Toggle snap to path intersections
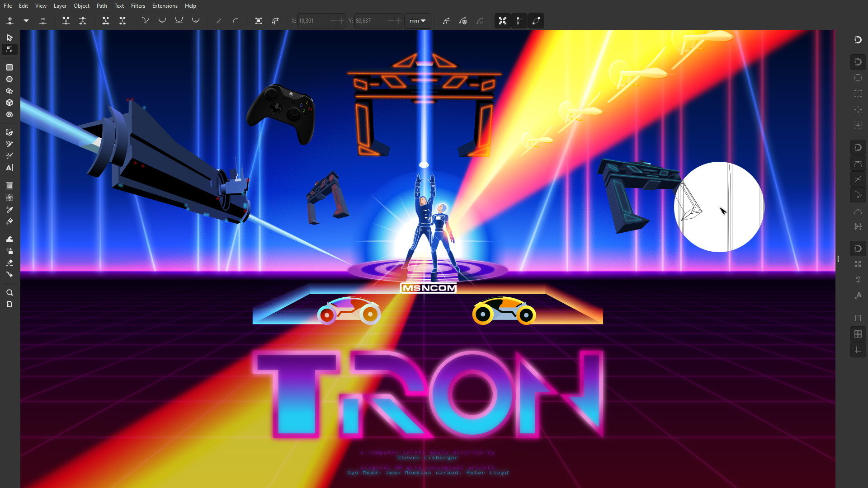The height and width of the screenshot is (488, 868). [858, 179]
